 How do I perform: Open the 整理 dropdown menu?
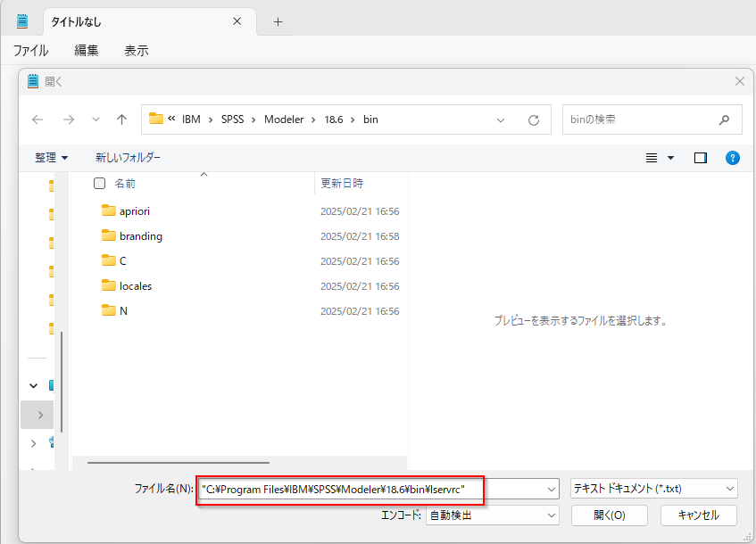(x=51, y=158)
